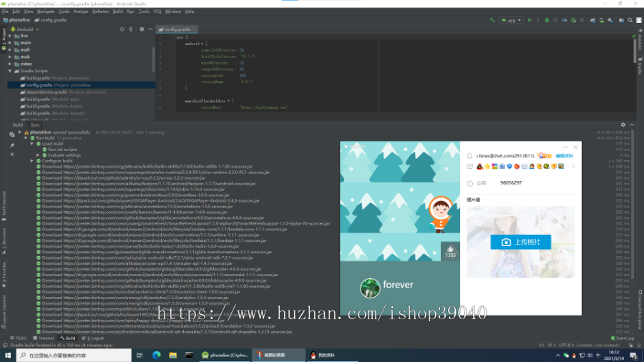Viewport: 644px width, 362px height.
Task: Click Collapse All icon in project panel
Action: 131,29
